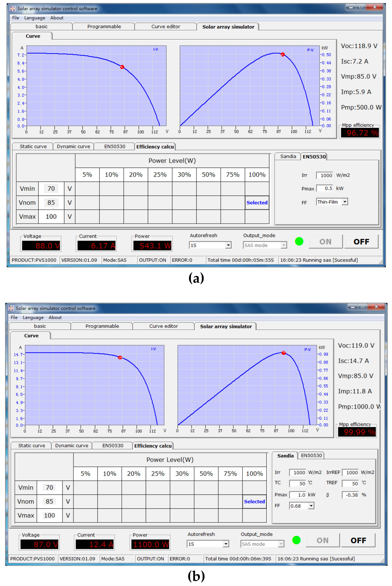Screen dimensions: 392x586
Task: Expand the top Autorefresh 1S dropdown
Action: tap(228, 245)
